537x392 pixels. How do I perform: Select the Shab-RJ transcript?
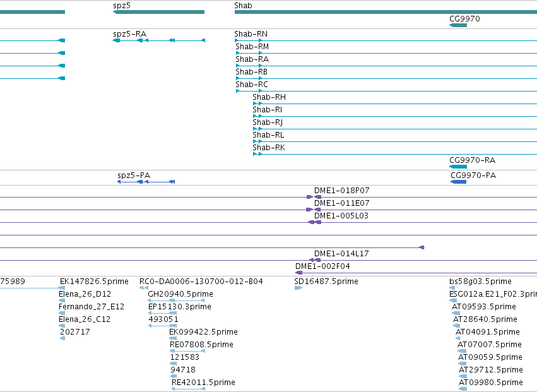click(x=268, y=122)
